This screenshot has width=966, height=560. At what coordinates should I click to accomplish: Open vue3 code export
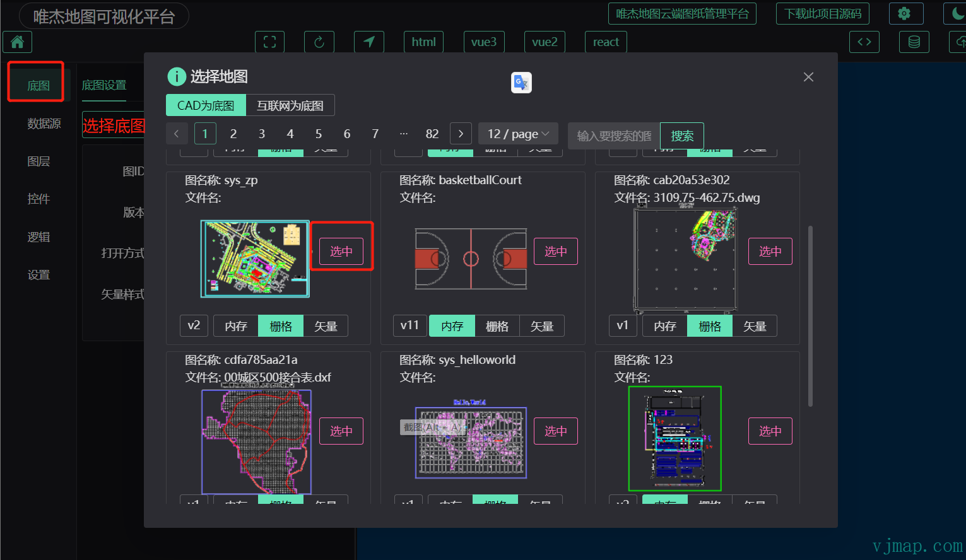click(484, 42)
